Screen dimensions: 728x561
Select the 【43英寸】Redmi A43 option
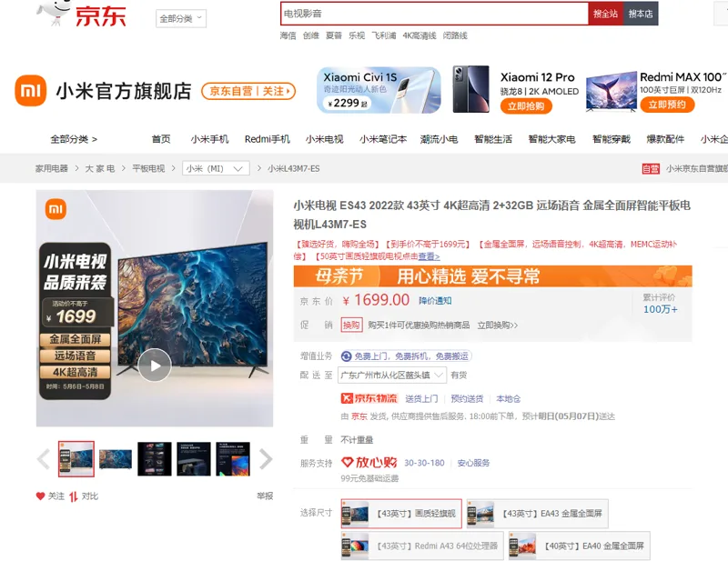click(422, 546)
